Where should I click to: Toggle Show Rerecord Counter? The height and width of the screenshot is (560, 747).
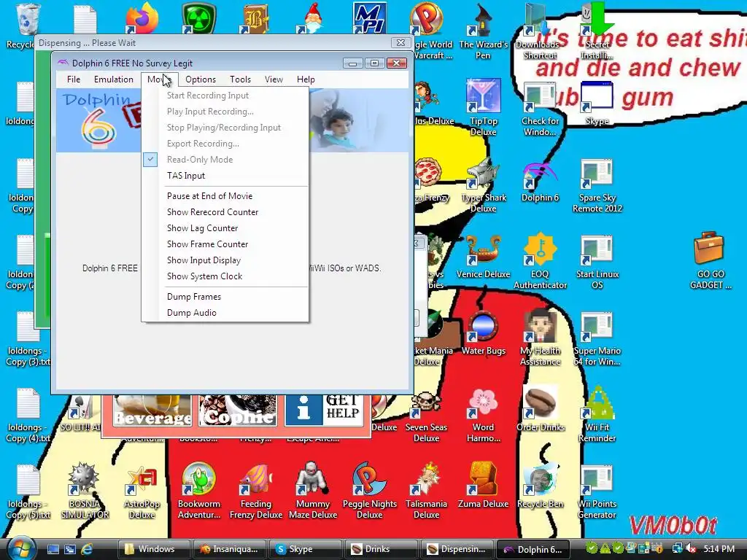(225, 212)
